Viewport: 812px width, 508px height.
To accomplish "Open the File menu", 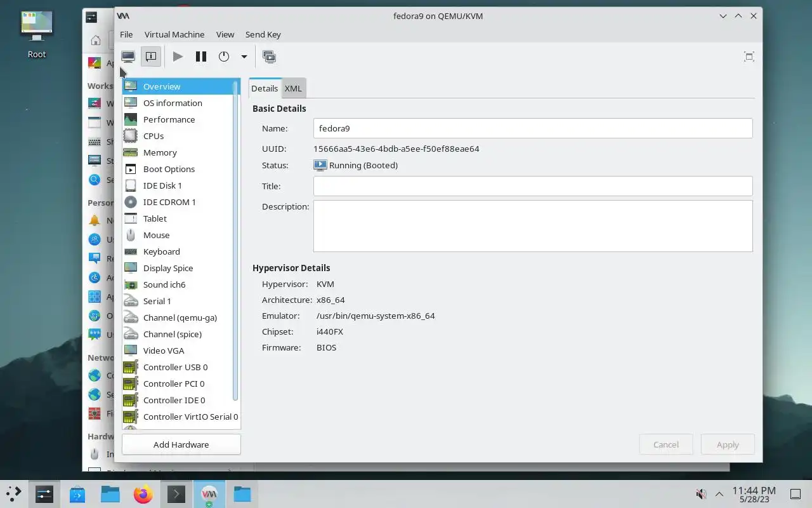I will click(126, 34).
